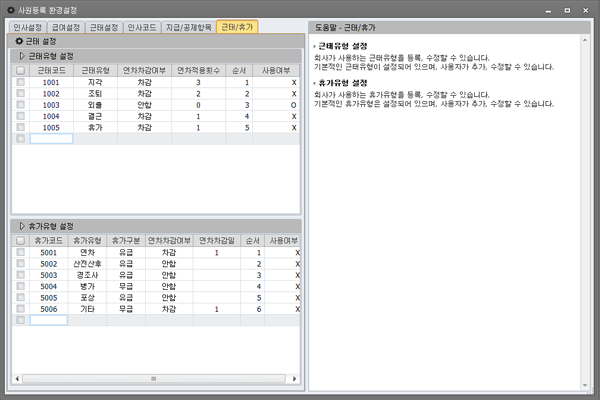This screenshot has height=400, width=600.
Task: Click the gear icon beside 근태 설정
Action: click(19, 41)
